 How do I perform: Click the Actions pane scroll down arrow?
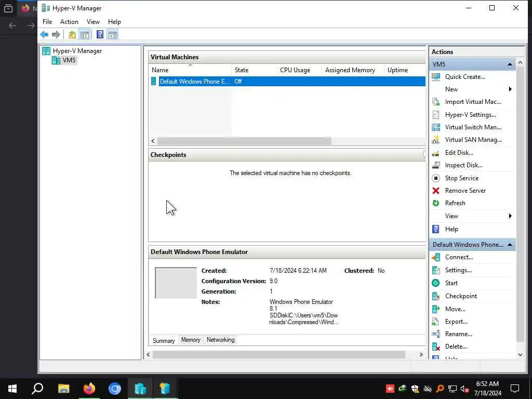tap(520, 355)
